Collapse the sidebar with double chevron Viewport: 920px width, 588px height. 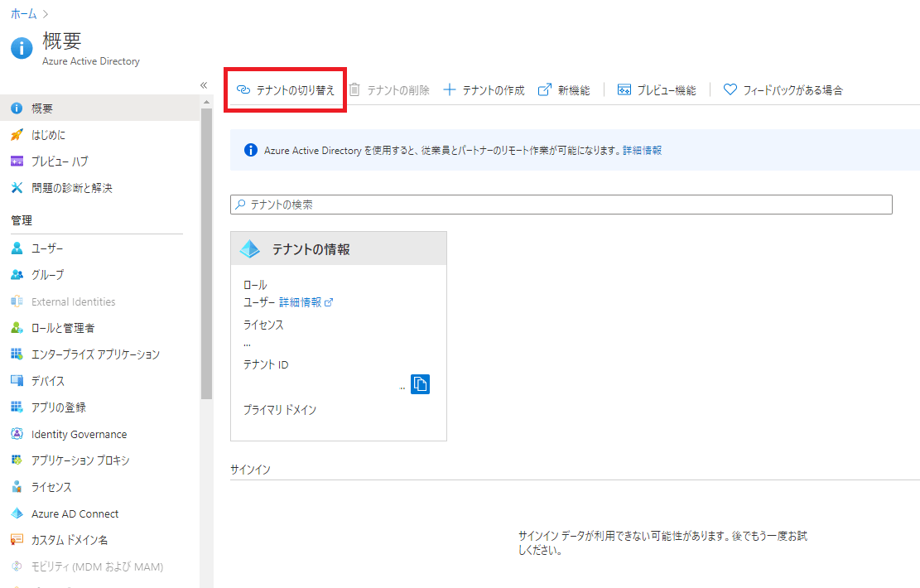(x=204, y=85)
